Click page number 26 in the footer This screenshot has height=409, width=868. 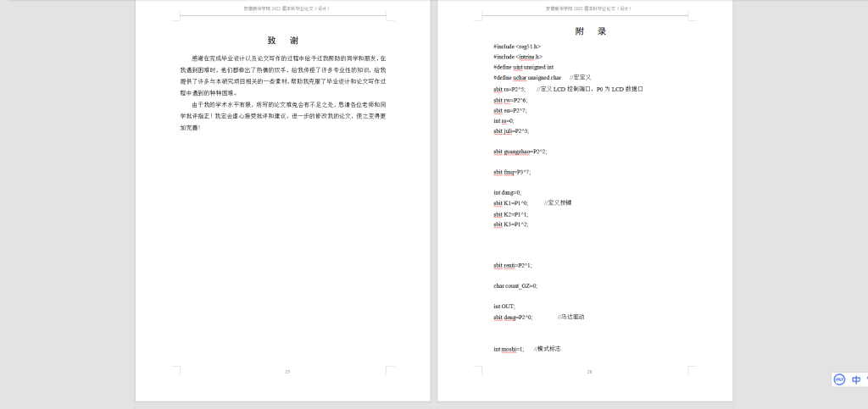click(x=590, y=372)
